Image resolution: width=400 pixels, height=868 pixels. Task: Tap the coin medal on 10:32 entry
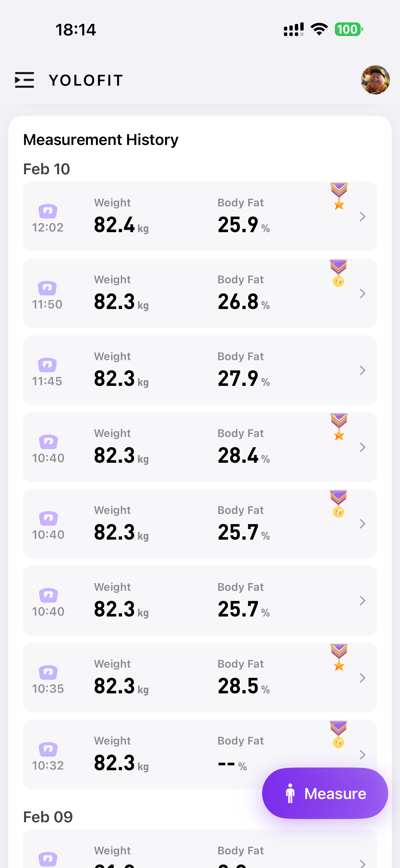338,734
